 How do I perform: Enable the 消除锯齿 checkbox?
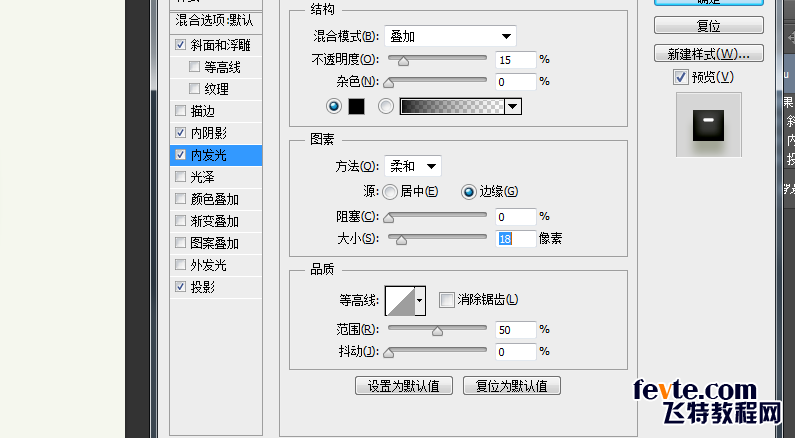(x=446, y=299)
